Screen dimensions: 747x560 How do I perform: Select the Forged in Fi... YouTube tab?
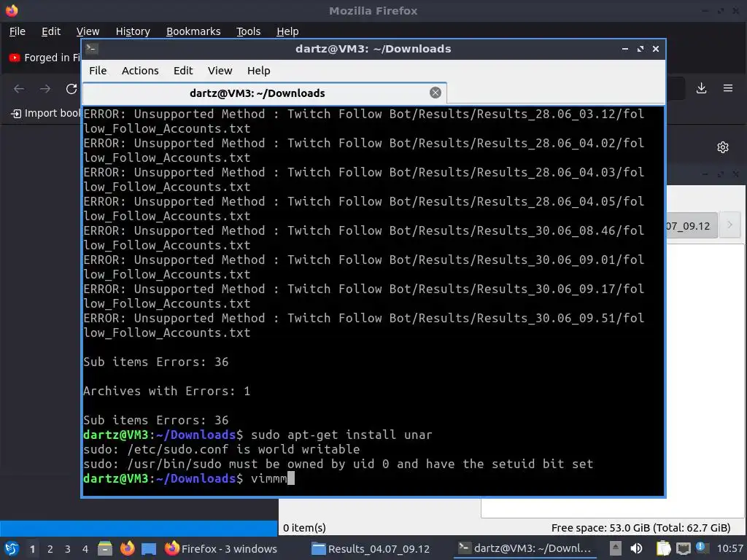[45, 58]
